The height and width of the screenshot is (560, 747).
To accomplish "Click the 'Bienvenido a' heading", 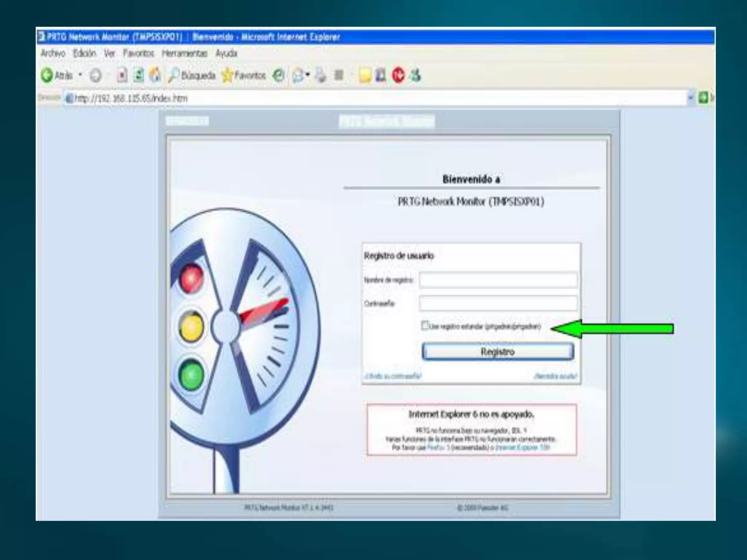I will pyautogui.click(x=471, y=179).
